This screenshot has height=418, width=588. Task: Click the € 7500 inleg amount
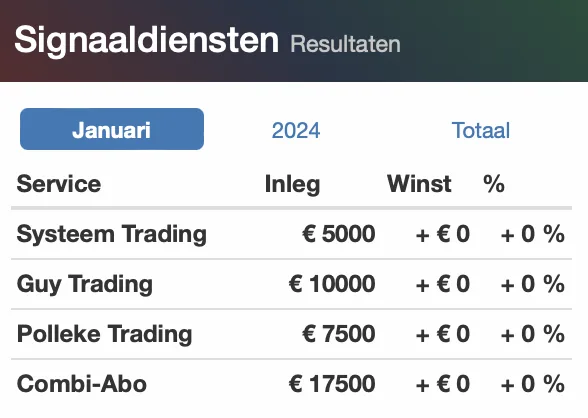click(x=339, y=334)
